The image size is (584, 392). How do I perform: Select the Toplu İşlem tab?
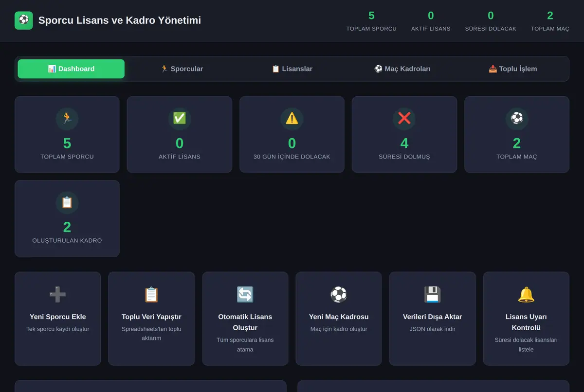[513, 69]
